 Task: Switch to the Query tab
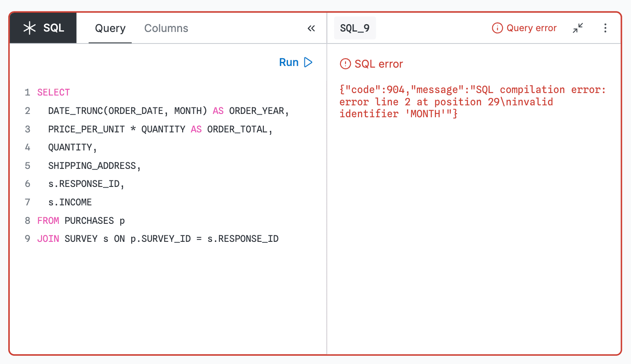(110, 28)
